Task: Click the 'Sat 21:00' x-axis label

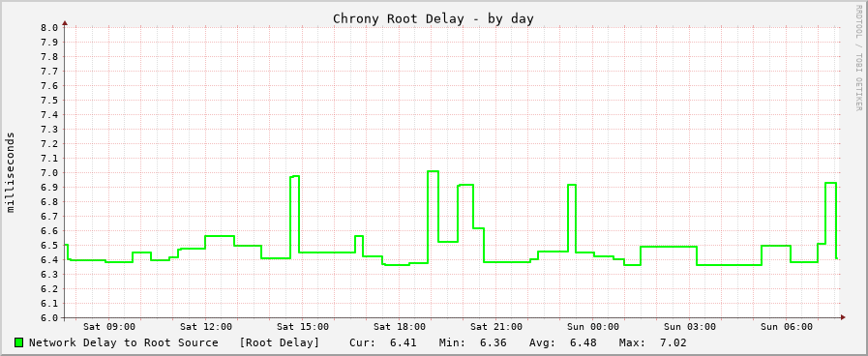Action: (x=496, y=327)
